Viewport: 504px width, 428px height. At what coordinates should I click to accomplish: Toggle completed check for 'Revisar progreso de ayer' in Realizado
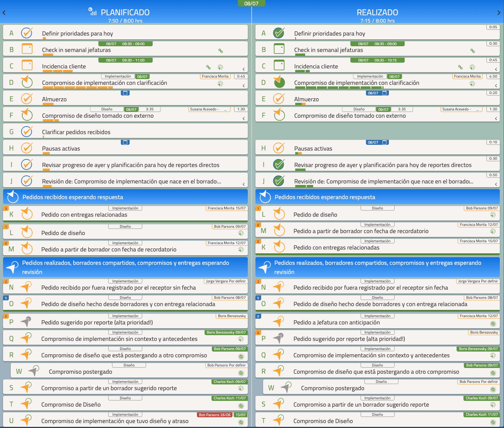279,164
